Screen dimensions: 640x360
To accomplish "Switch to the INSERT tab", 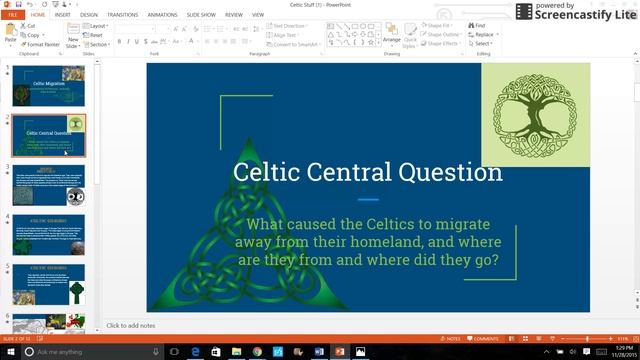I will pos(62,15).
